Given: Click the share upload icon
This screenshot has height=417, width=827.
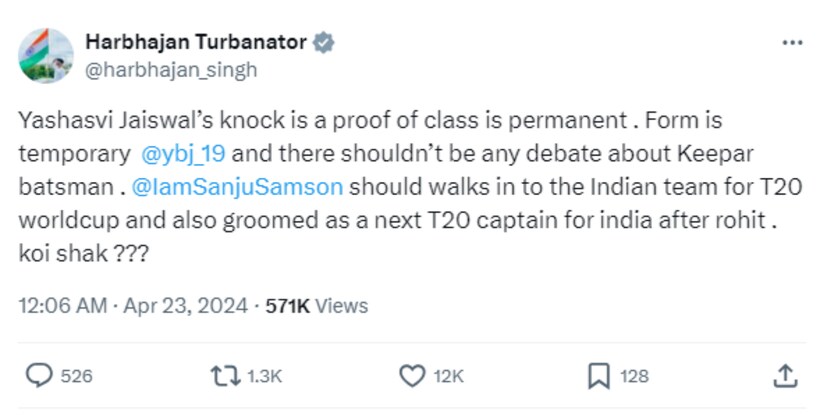Looking at the screenshot, I should point(786,375).
